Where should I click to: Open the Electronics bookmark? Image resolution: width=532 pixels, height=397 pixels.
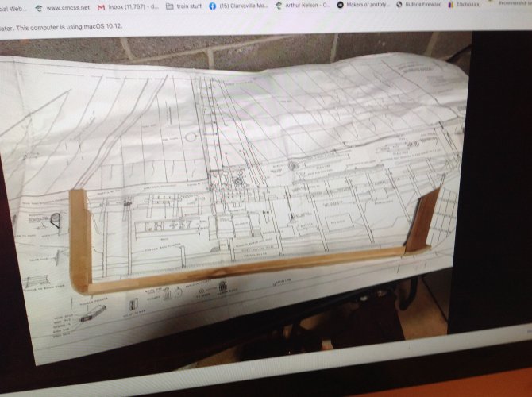coord(464,5)
